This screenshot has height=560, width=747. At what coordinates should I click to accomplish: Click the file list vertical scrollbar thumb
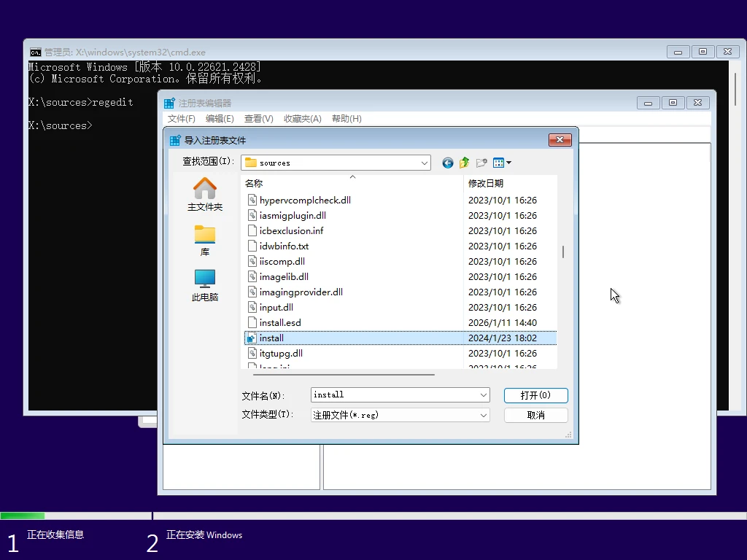tap(563, 252)
